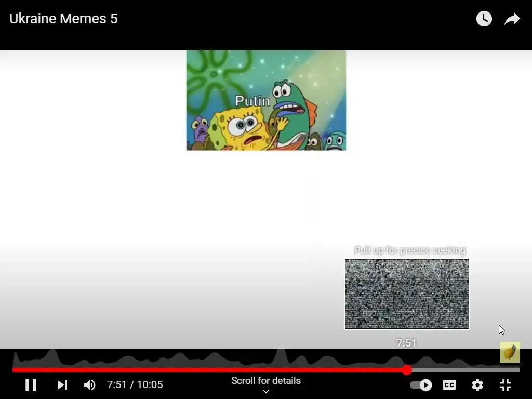The height and width of the screenshot is (399, 532).
Task: Toggle the autoplay switch
Action: tap(421, 385)
